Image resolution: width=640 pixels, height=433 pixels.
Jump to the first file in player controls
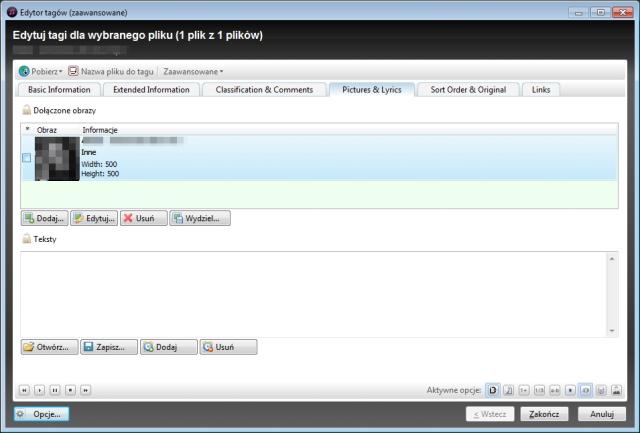pyautogui.click(x=25, y=389)
